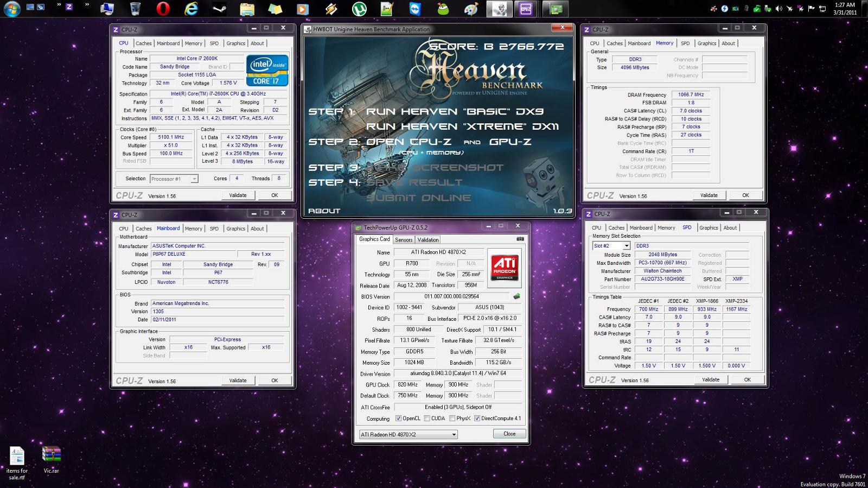
Task: Open SPD tab in CPU-Z Memory window
Action: pyautogui.click(x=685, y=43)
